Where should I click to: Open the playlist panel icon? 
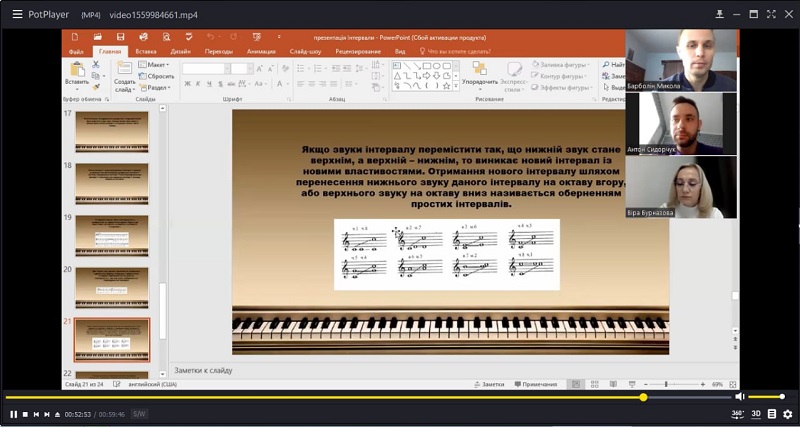click(x=772, y=414)
